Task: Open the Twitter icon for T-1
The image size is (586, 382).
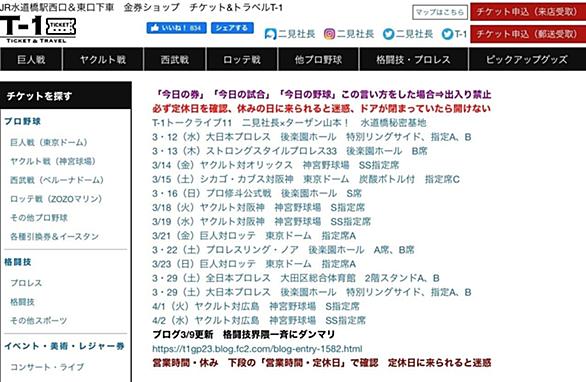Action: pyautogui.click(x=447, y=34)
